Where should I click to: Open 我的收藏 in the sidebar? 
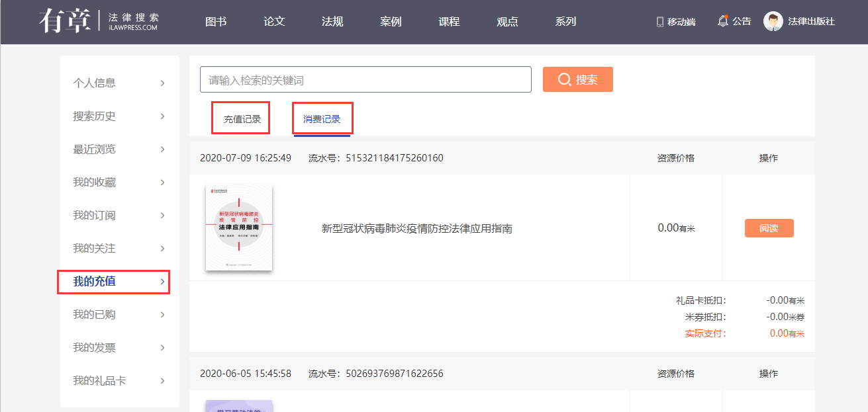coord(95,183)
